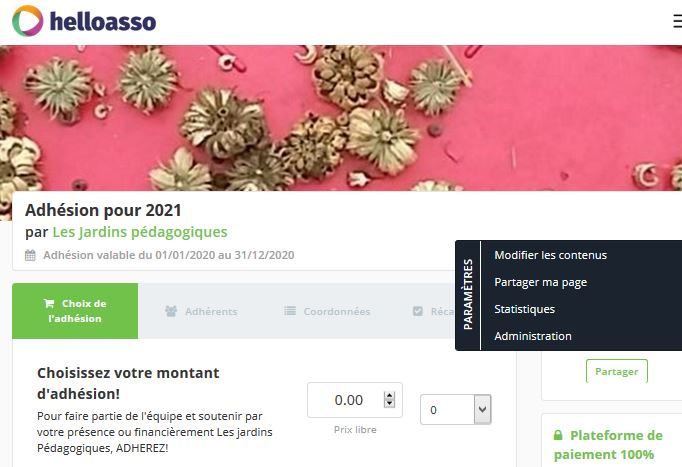Click the helloasso circular logo icon
682x467 pixels.
[27, 20]
